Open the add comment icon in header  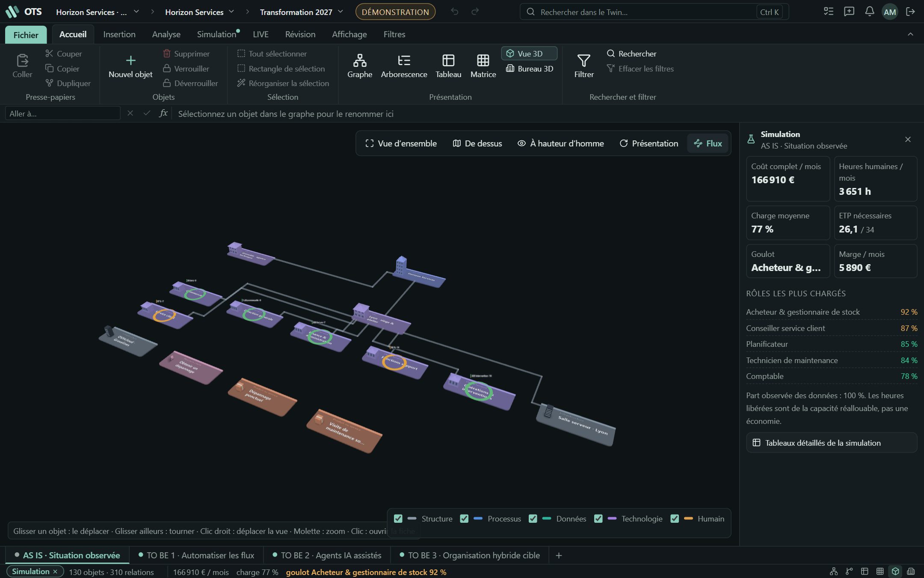(849, 12)
